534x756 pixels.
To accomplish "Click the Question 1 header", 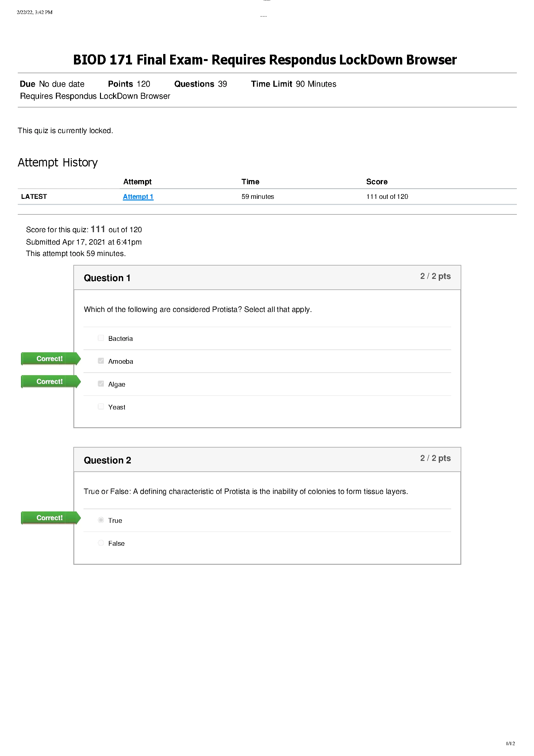I will point(107,278).
